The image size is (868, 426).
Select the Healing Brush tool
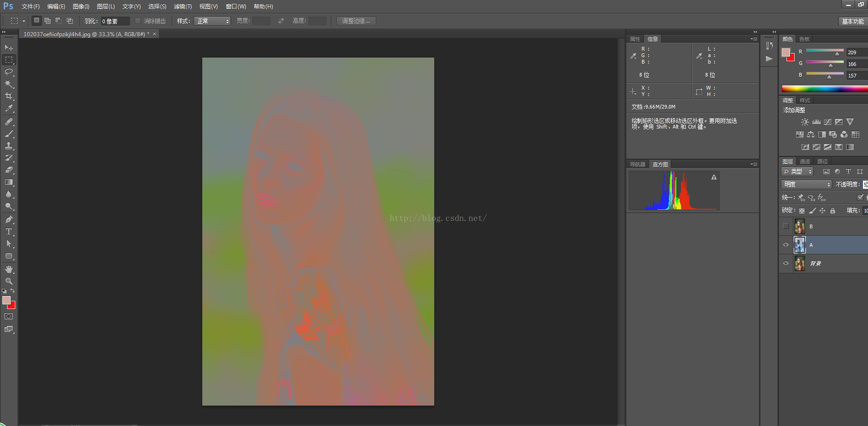9,122
